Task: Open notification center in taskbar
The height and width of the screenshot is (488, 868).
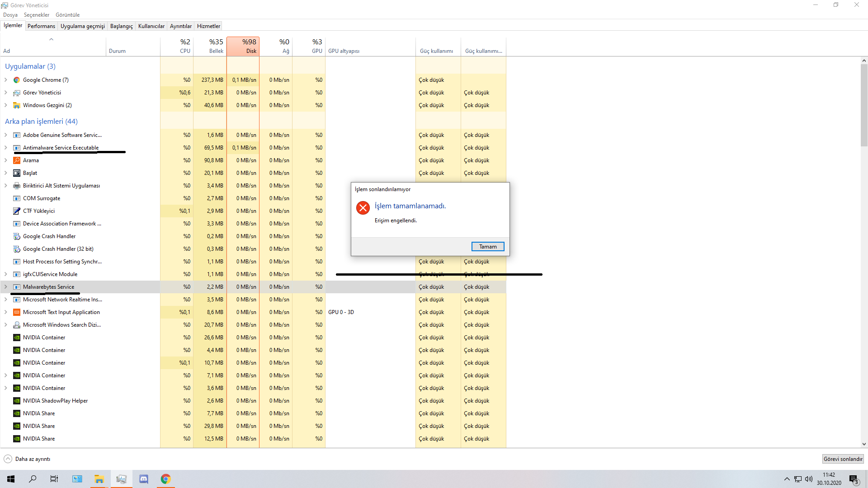Action: point(854,479)
